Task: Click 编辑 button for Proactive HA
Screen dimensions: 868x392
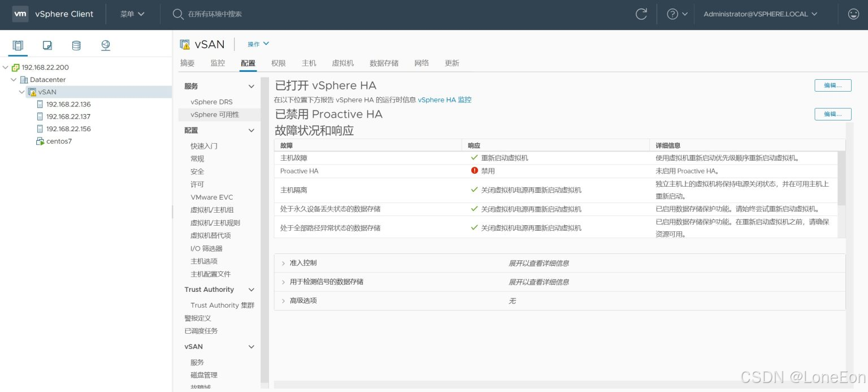Action: pos(833,114)
